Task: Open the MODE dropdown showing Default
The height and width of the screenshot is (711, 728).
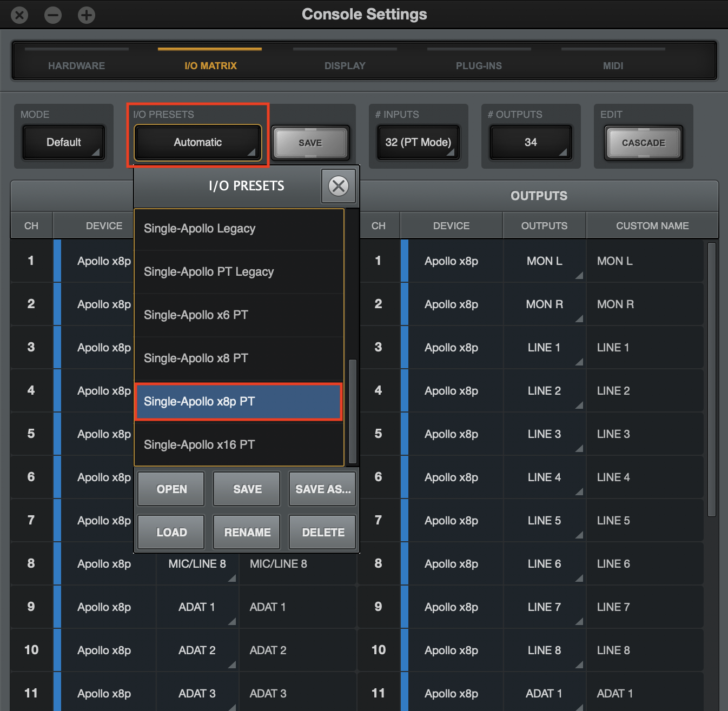Action: click(x=63, y=142)
